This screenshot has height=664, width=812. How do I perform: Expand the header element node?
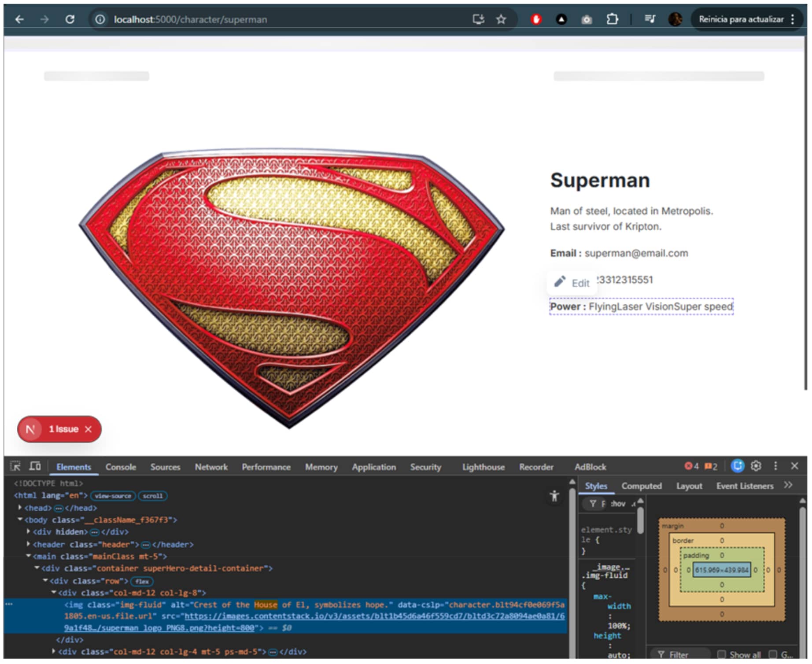(x=28, y=545)
